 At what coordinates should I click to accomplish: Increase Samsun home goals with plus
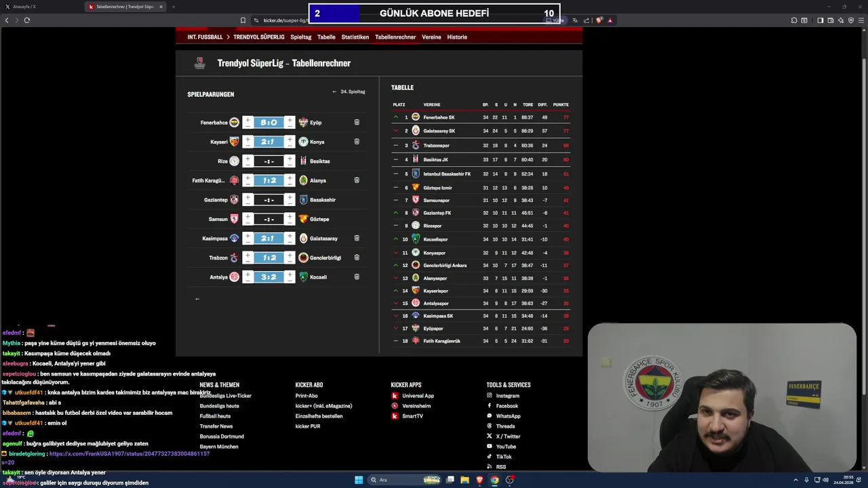point(248,217)
